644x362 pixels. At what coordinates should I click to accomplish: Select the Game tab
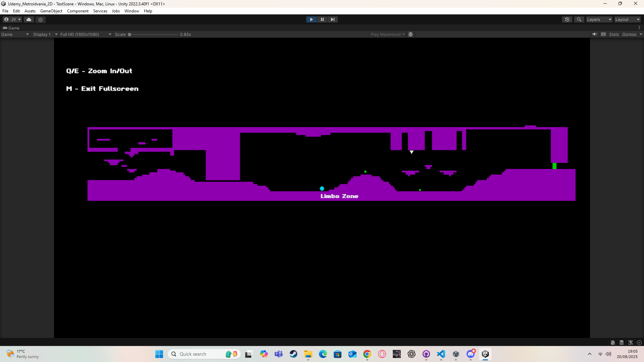[x=11, y=28]
